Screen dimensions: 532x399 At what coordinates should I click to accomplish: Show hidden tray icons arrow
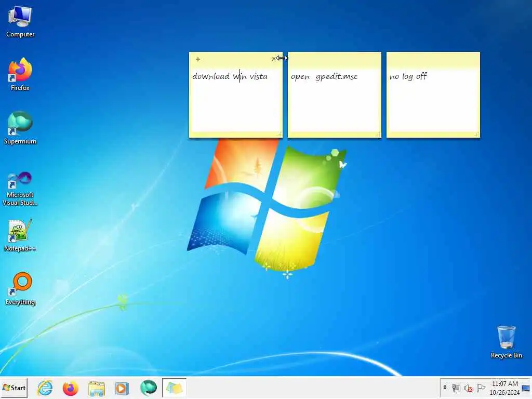(445, 388)
